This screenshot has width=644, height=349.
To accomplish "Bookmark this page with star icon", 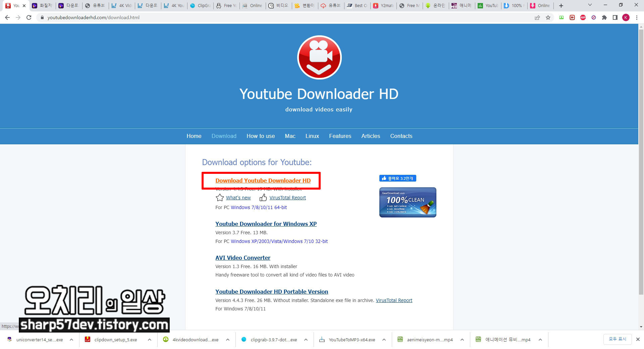I will coord(548,17).
